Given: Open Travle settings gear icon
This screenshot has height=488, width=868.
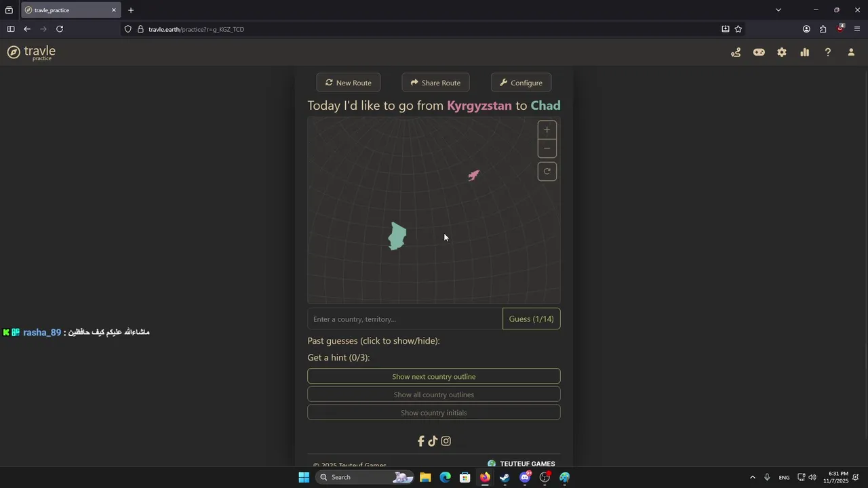Looking at the screenshot, I should (782, 52).
